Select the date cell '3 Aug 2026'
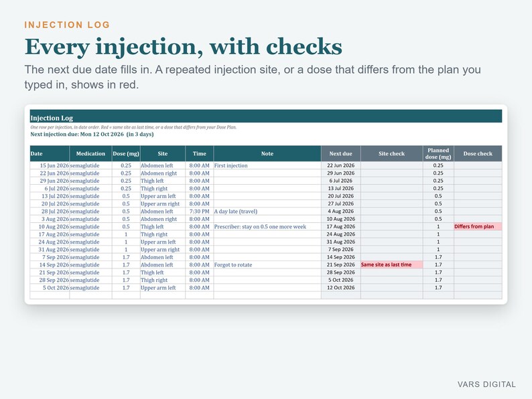The image size is (532, 399). pyautogui.click(x=50, y=219)
